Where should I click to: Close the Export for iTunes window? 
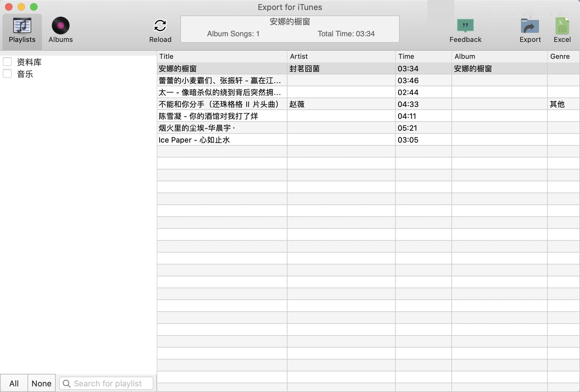click(9, 7)
